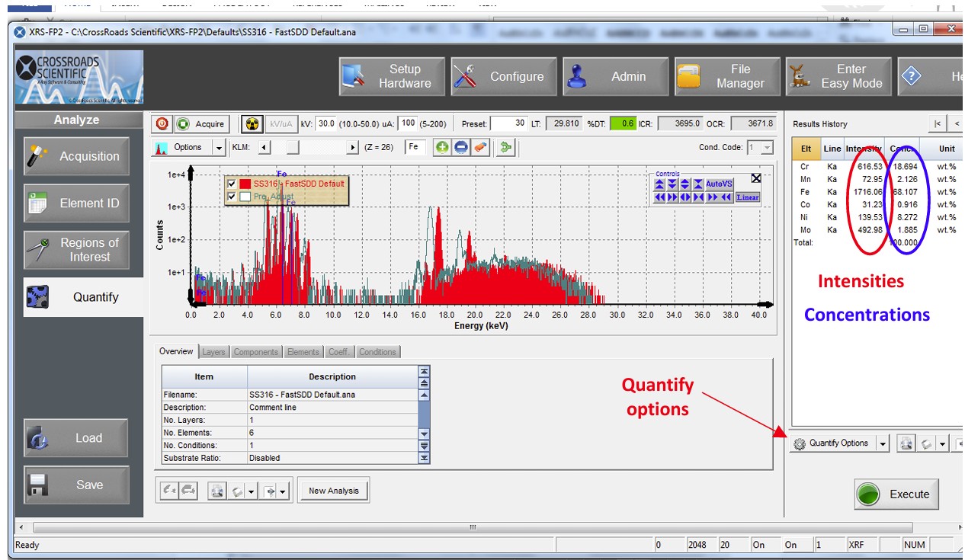Click the blue minus remove element icon
Image resolution: width=965 pixels, height=560 pixels.
click(x=461, y=147)
